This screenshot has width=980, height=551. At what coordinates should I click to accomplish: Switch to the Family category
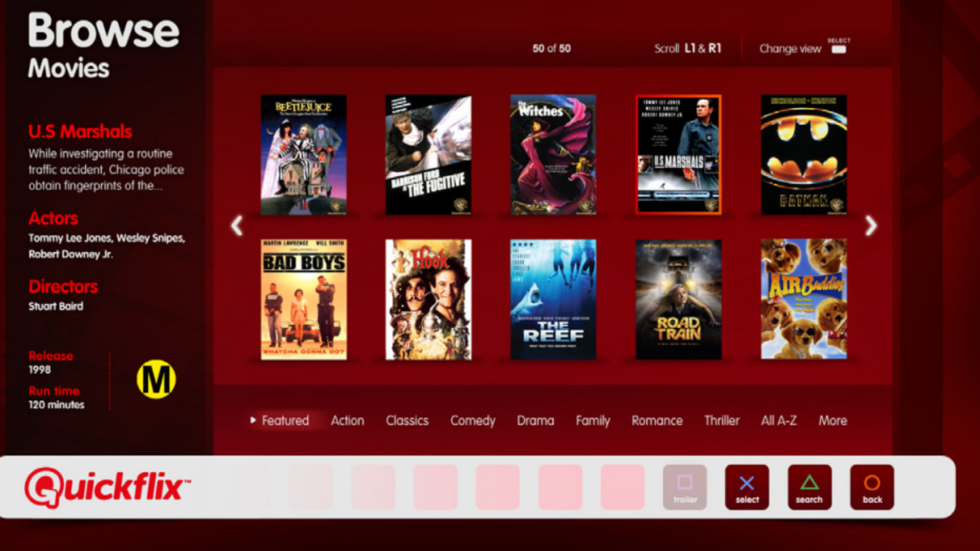(x=593, y=421)
